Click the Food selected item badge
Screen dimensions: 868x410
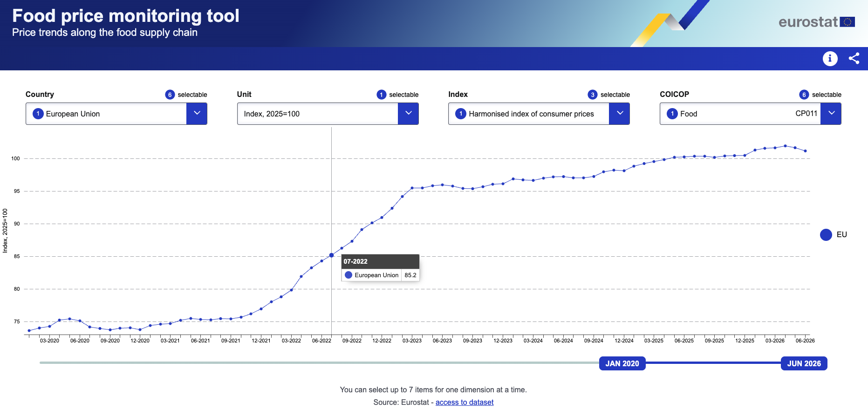coord(672,114)
